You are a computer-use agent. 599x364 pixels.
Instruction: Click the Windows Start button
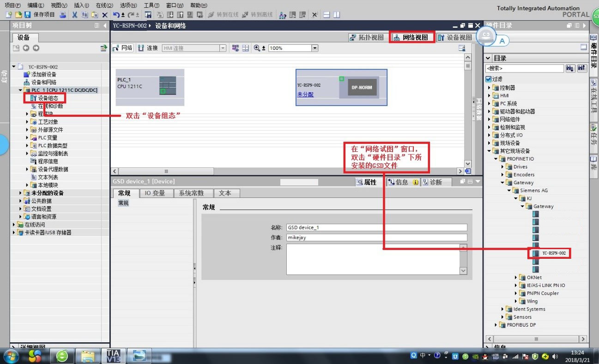coord(11,356)
